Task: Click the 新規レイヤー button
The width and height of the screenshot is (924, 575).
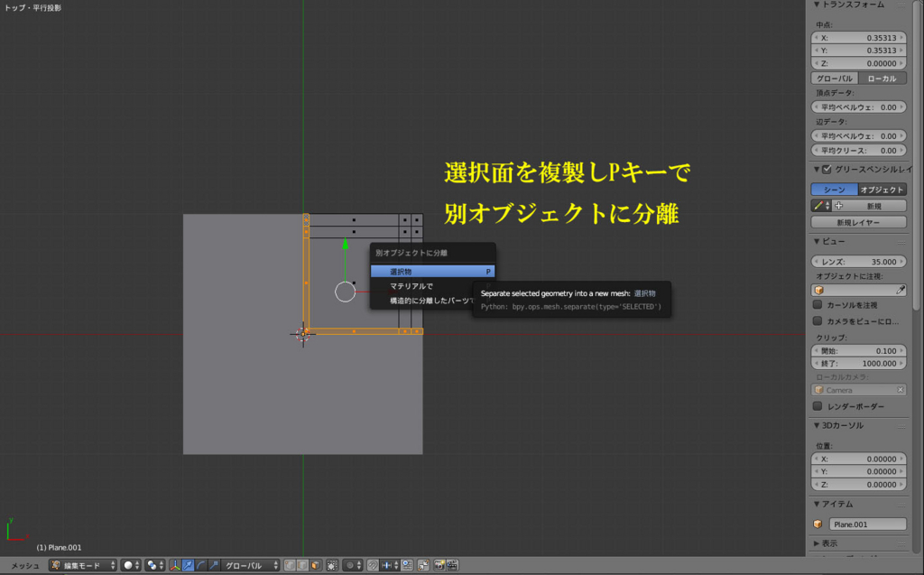Action: [x=859, y=222]
